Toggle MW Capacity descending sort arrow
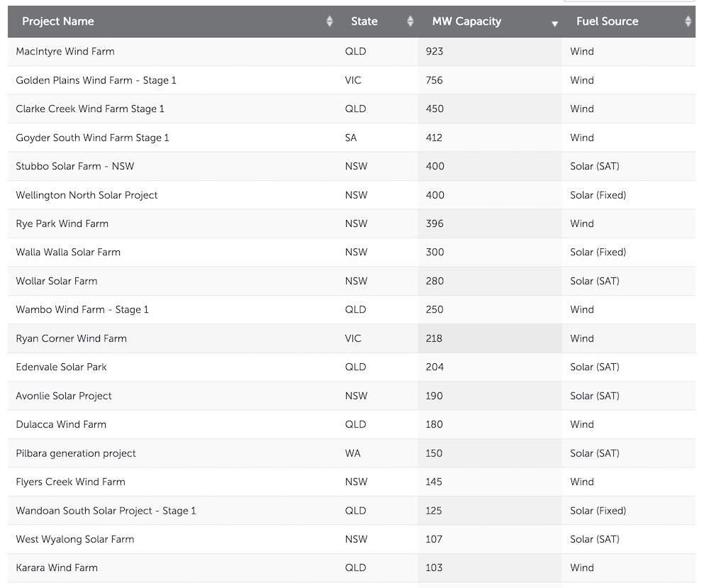709x588 pixels. coord(555,23)
